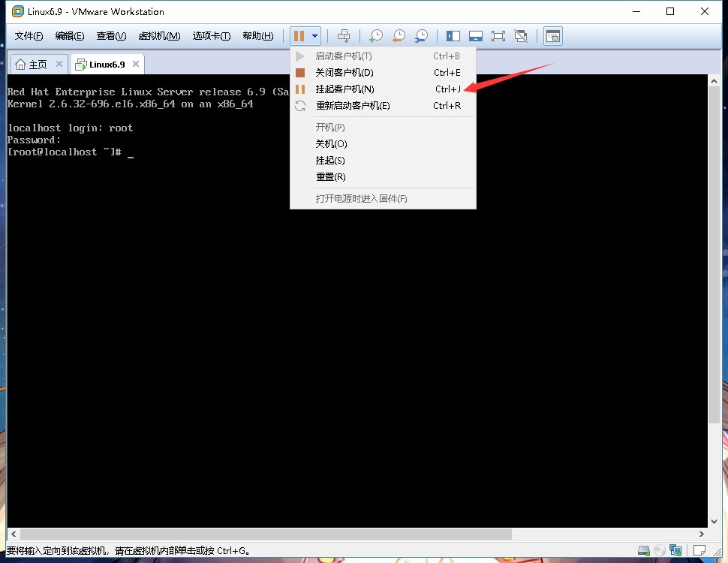The height and width of the screenshot is (563, 728).
Task: Click the message log status bar icon
Action: [699, 550]
